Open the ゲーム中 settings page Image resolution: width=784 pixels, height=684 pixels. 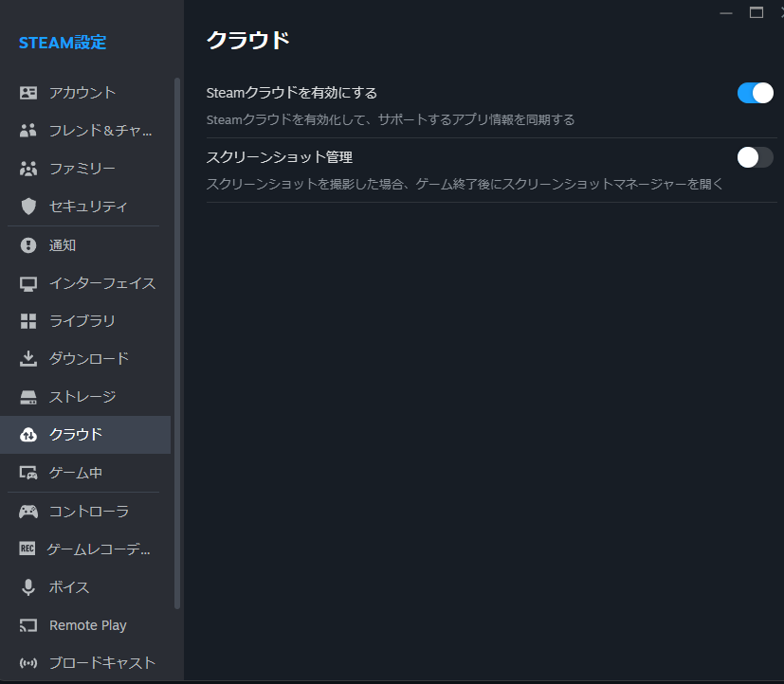(76, 473)
